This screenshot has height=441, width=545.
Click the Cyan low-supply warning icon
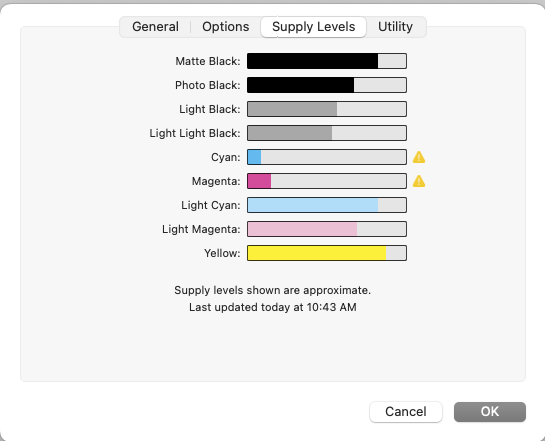point(419,157)
